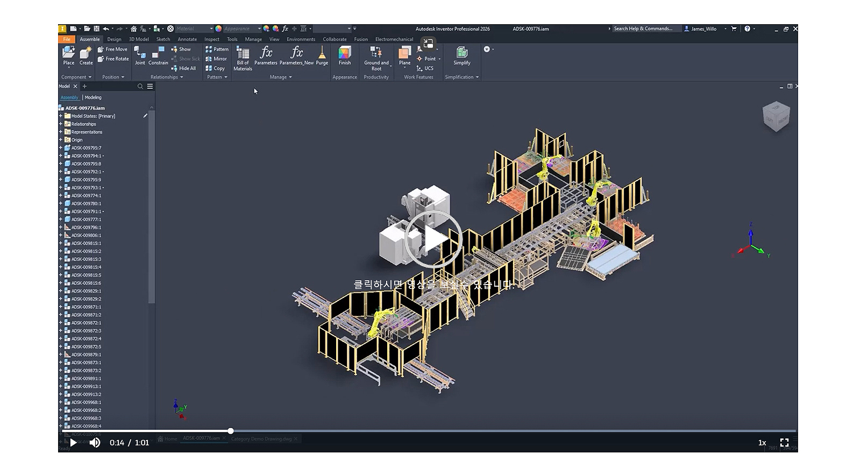This screenshot has height=475, width=868.
Task: Switch to the Annotate ribbon tab
Action: point(187,39)
